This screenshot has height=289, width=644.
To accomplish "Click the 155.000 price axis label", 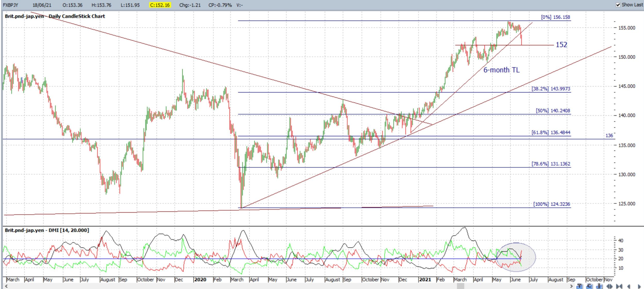I will pyautogui.click(x=626, y=28).
